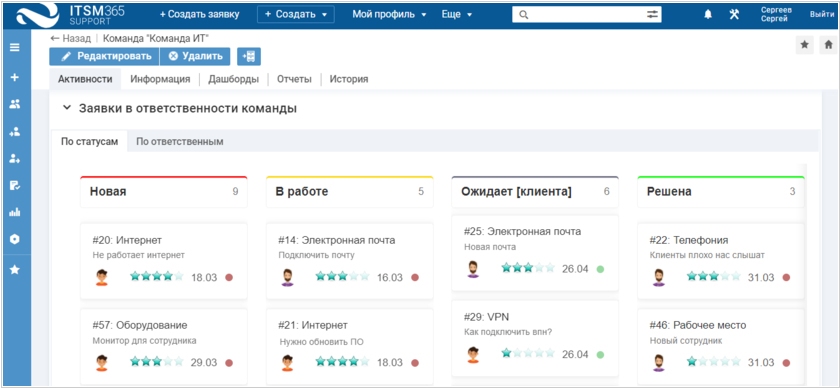Image resolution: width=840 pixels, height=388 pixels.
Task: Click the sidebar user icon above the checklist
Action: point(14,158)
